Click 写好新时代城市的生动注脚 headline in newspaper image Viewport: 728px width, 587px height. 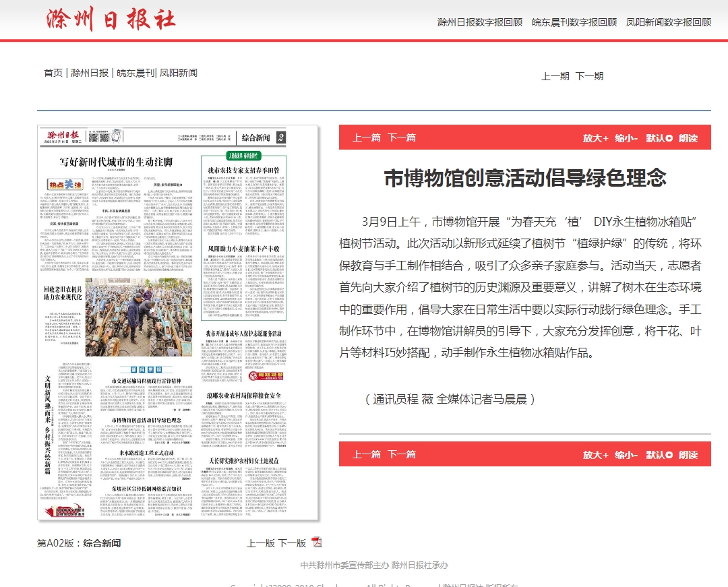[x=117, y=162]
